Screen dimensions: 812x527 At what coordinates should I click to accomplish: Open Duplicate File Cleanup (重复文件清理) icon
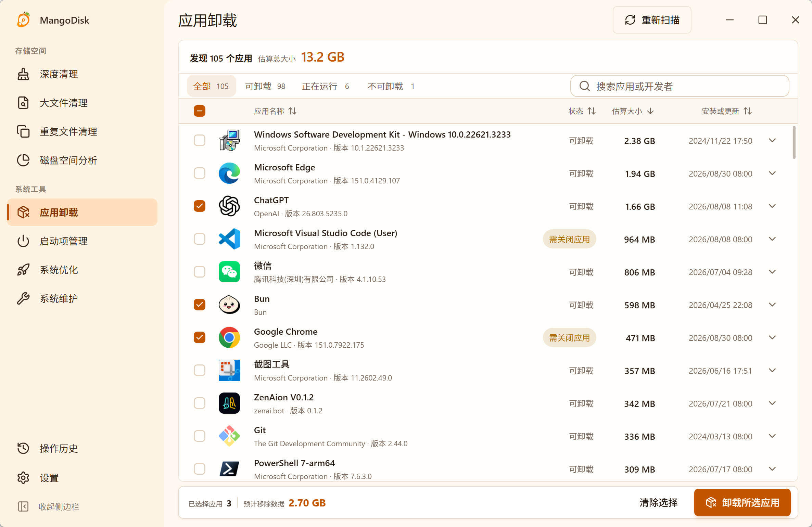pyautogui.click(x=23, y=132)
